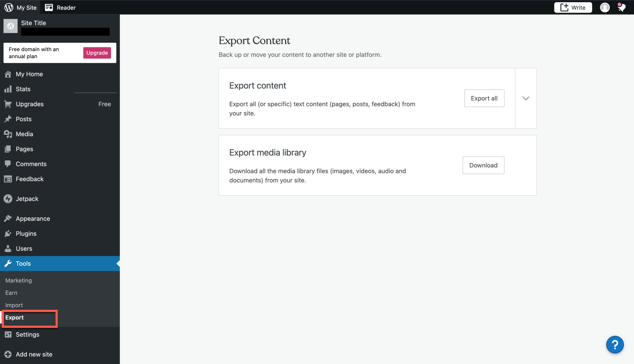The image size is (634, 364).
Task: Click the Jetpack icon in sidebar
Action: [x=8, y=199]
